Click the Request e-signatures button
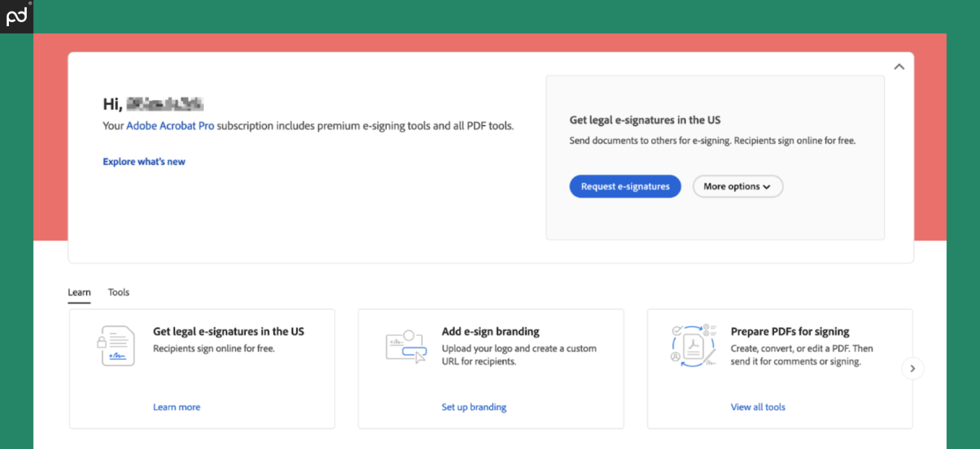980x449 pixels. [x=625, y=186]
